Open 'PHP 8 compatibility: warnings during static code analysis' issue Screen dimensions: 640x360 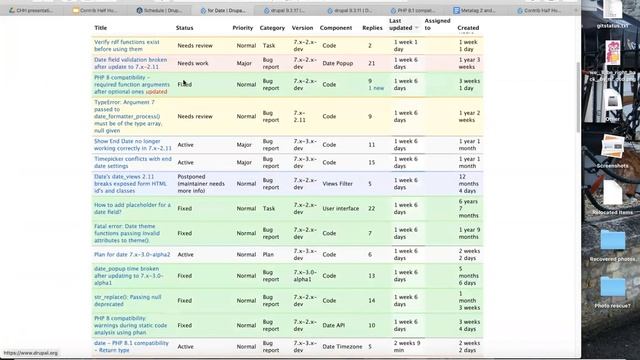pyautogui.click(x=130, y=325)
